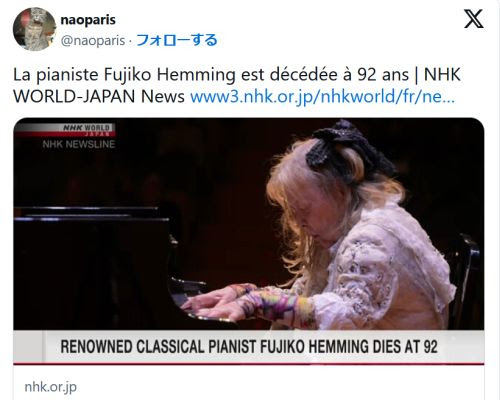Viewport: 500px width, 400px height.
Task: Open the X logo in top corner
Action: [x=474, y=19]
